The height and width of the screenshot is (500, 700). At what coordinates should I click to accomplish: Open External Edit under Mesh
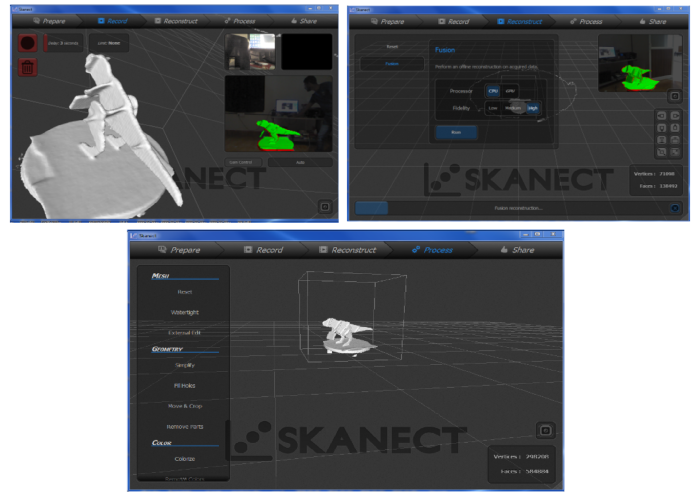184,333
